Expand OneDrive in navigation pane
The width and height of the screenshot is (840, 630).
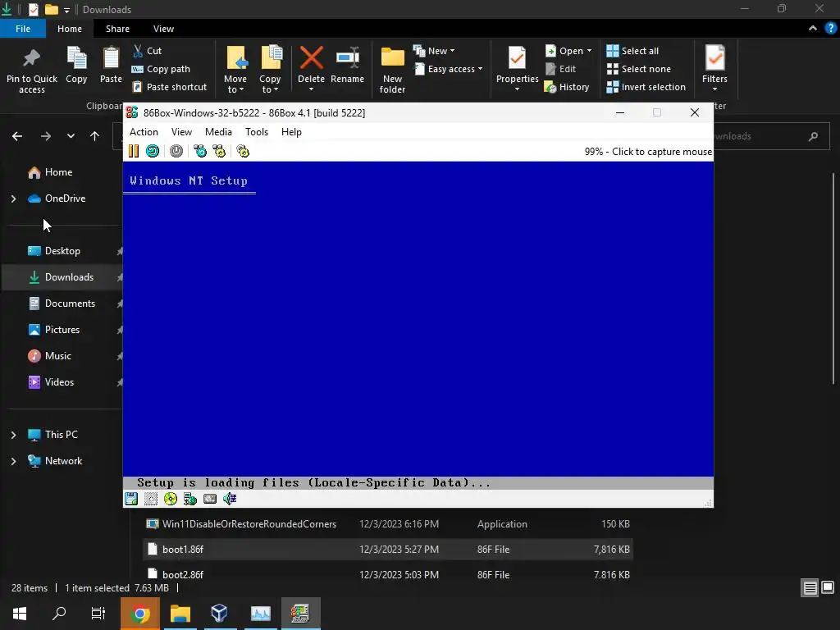[x=13, y=199]
